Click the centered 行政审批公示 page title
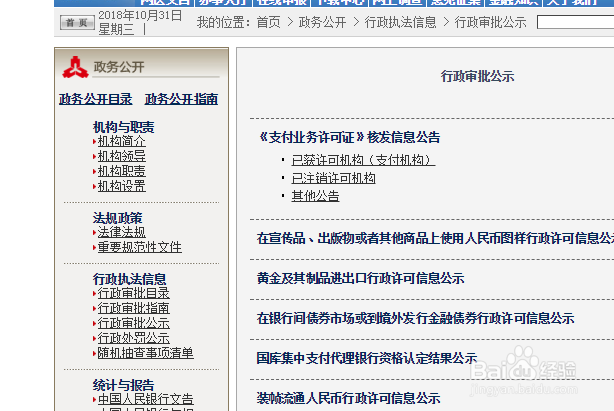This screenshot has height=411, width=614. [x=477, y=76]
